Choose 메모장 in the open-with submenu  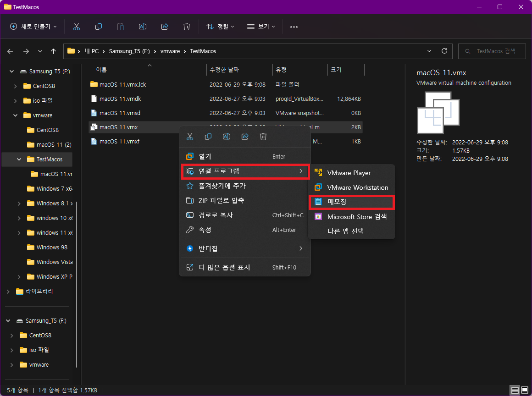tap(351, 202)
